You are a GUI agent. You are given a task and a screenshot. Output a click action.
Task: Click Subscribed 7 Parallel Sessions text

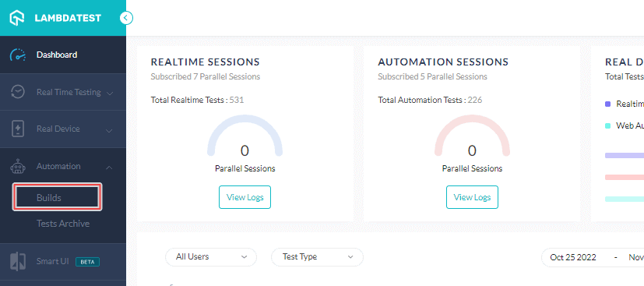(206, 77)
